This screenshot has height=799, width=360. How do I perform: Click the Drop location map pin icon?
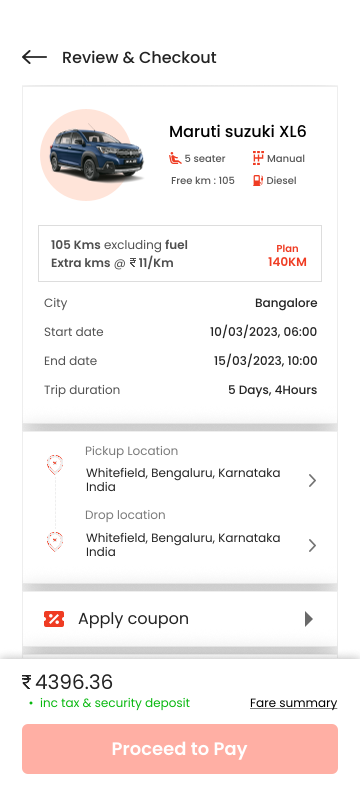click(x=55, y=541)
